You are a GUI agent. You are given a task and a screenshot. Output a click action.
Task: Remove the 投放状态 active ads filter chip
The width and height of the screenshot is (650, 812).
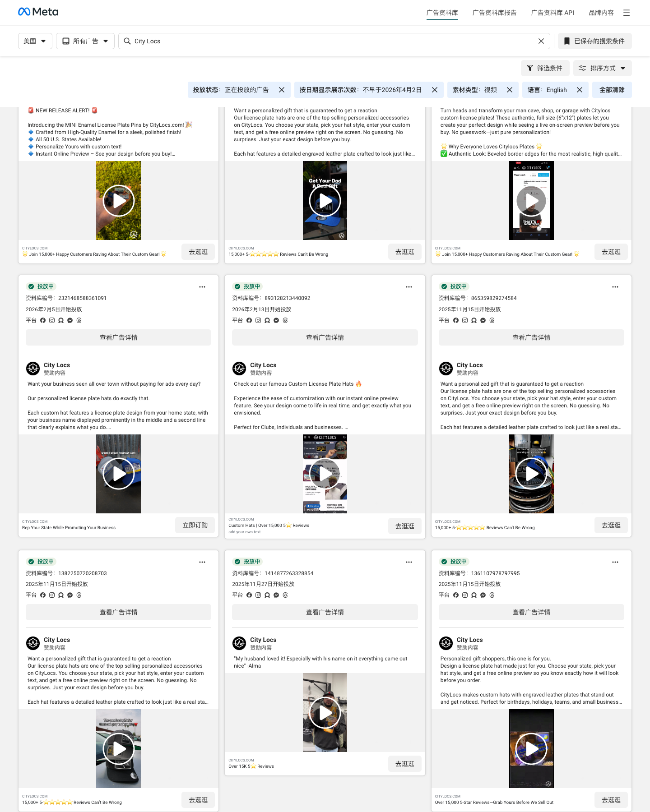point(282,90)
